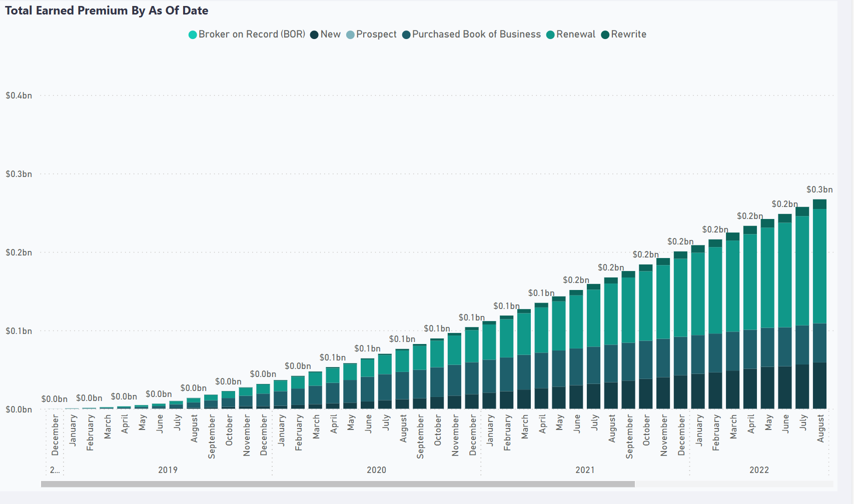Select the August 2022 bar's Renewal segment

819,266
